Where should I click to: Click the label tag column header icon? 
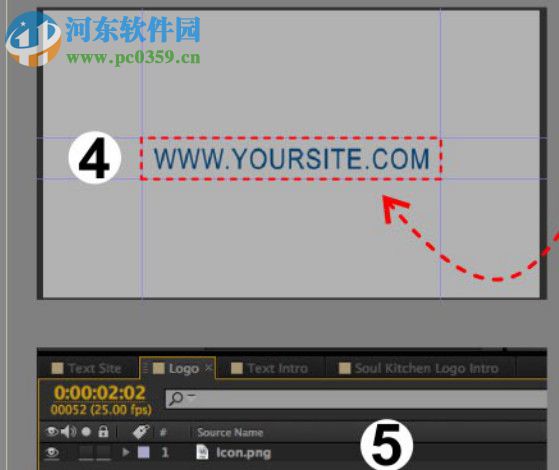(x=141, y=432)
